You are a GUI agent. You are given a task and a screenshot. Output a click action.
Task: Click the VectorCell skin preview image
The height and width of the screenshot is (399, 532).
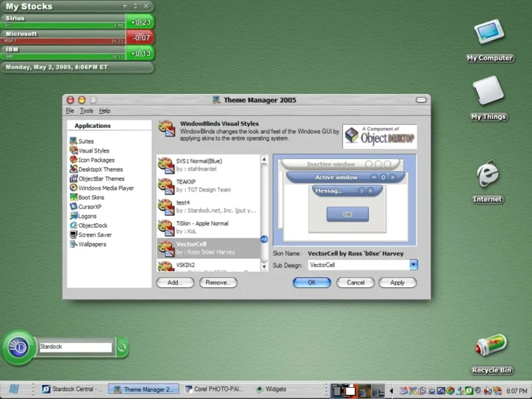[344, 200]
